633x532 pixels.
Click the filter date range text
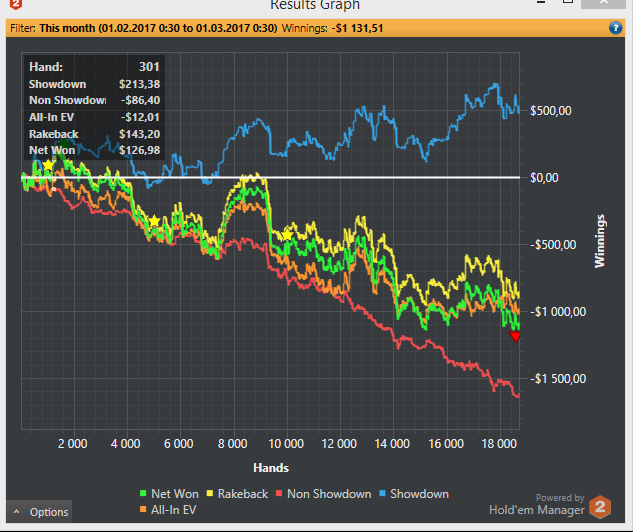click(x=158, y=28)
